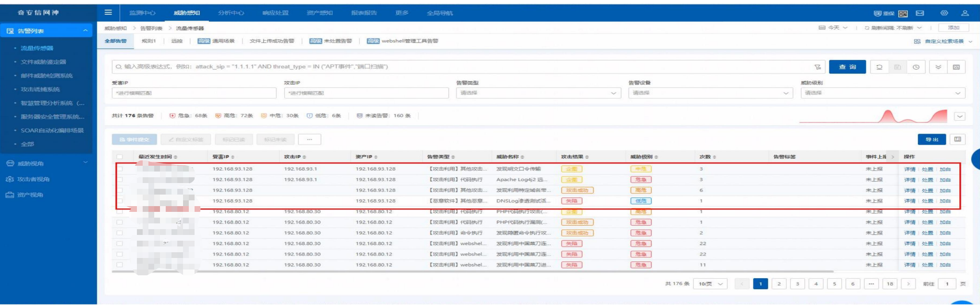Click the reset query arrow icon

(x=879, y=67)
